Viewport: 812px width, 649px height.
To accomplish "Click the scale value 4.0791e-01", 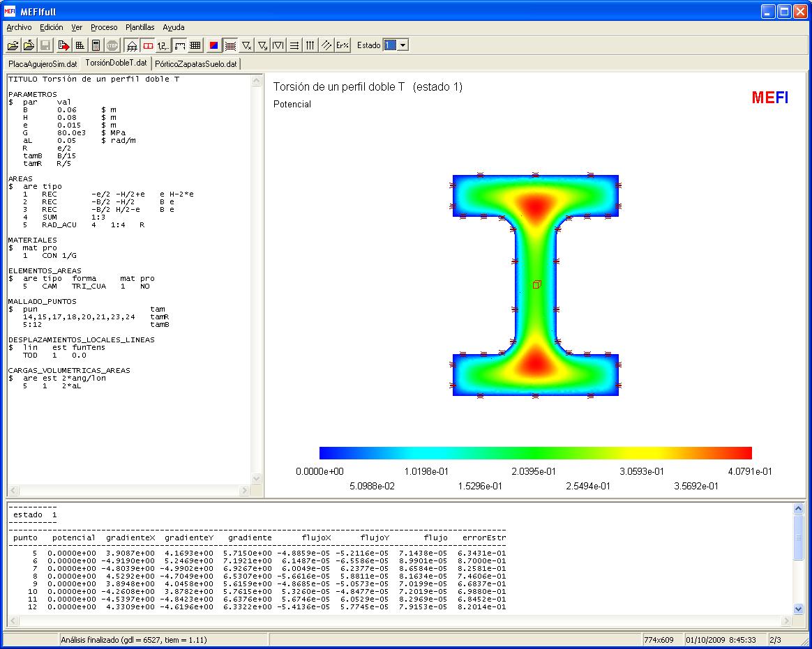I will click(750, 471).
